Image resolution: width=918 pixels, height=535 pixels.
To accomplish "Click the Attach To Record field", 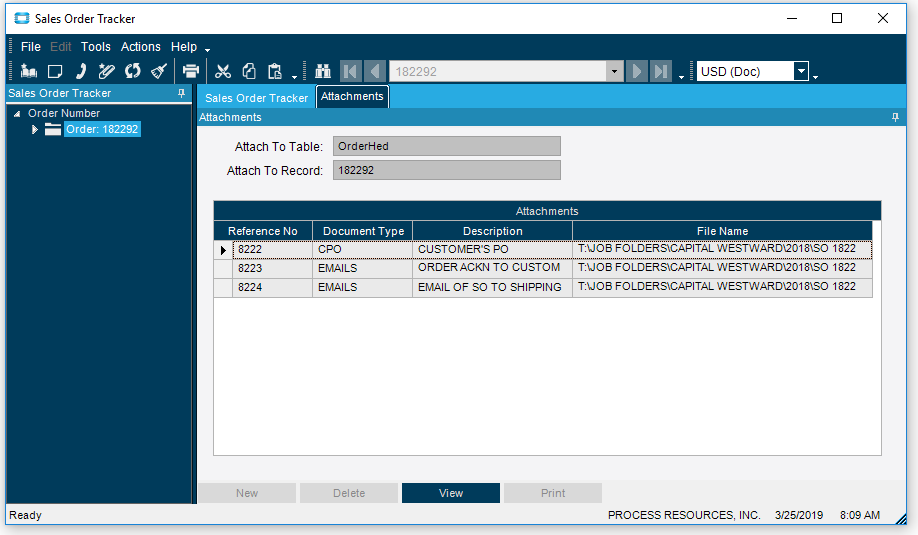I will tap(447, 170).
